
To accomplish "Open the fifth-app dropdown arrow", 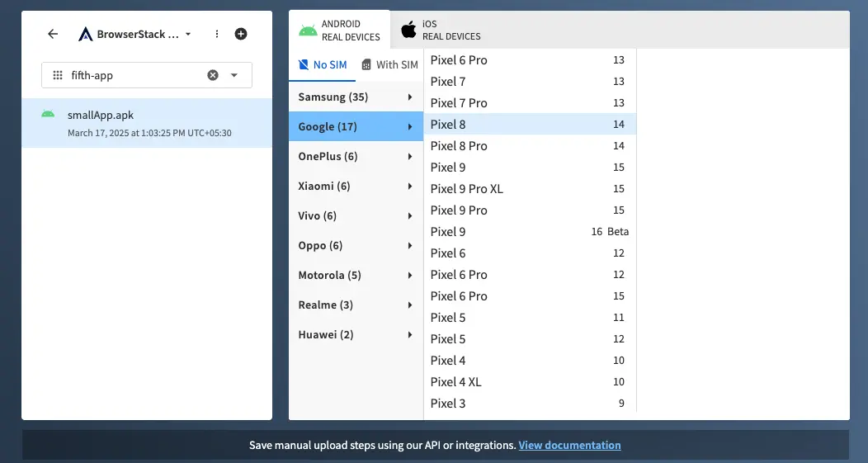I will click(234, 75).
